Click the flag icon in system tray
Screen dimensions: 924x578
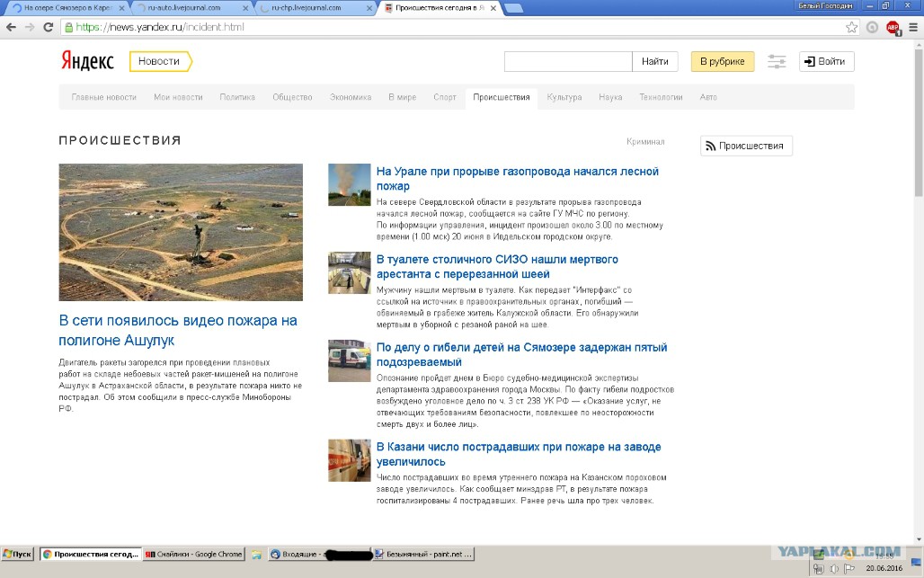[x=849, y=569]
